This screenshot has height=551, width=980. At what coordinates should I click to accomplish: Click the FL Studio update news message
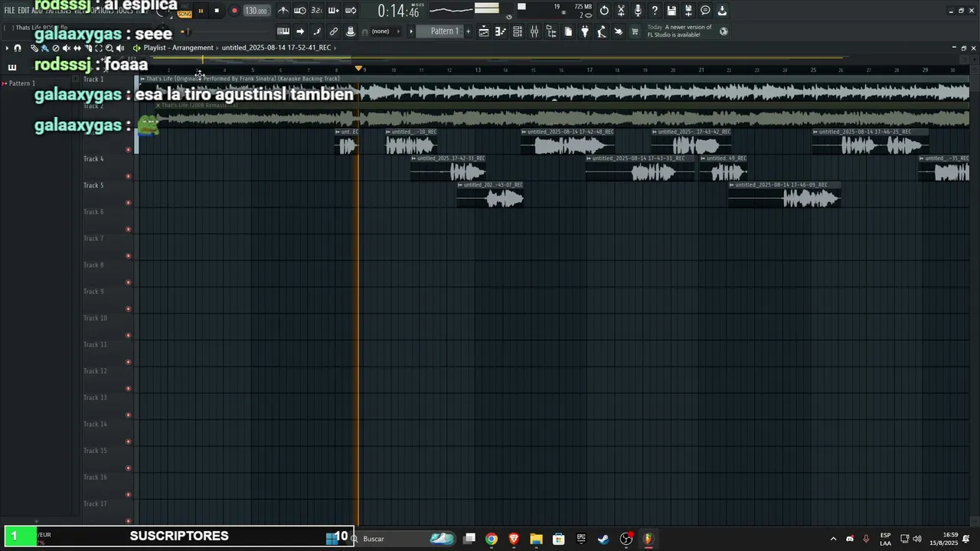coord(679,31)
